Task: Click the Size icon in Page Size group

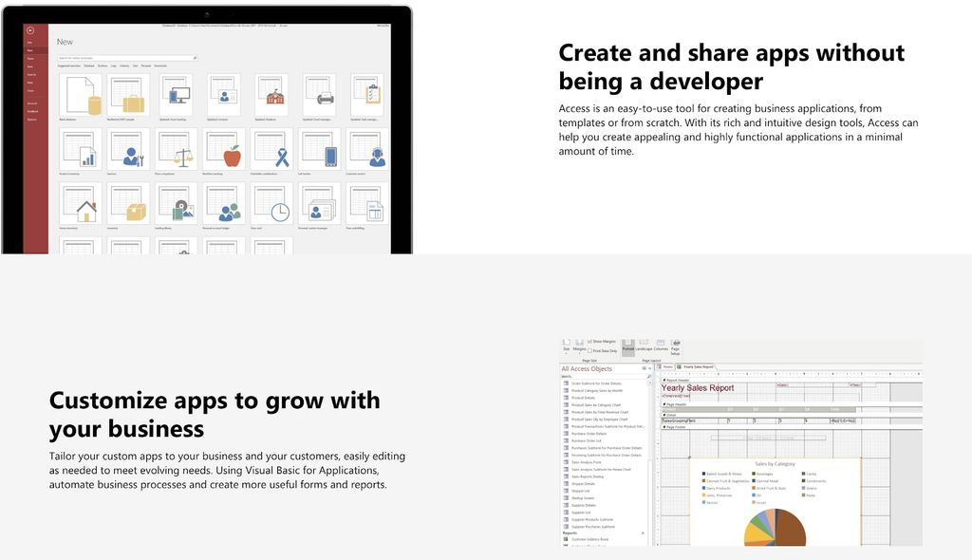Action: pyautogui.click(x=565, y=343)
